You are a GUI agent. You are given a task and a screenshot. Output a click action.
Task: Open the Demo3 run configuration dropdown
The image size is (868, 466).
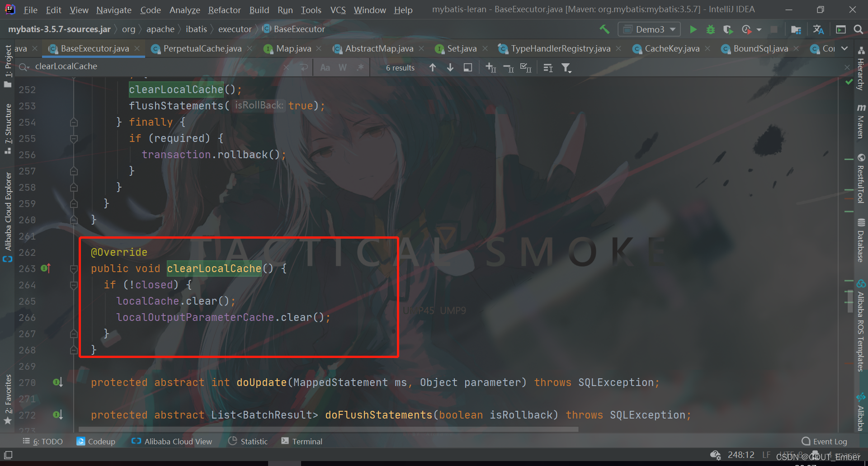click(x=649, y=29)
